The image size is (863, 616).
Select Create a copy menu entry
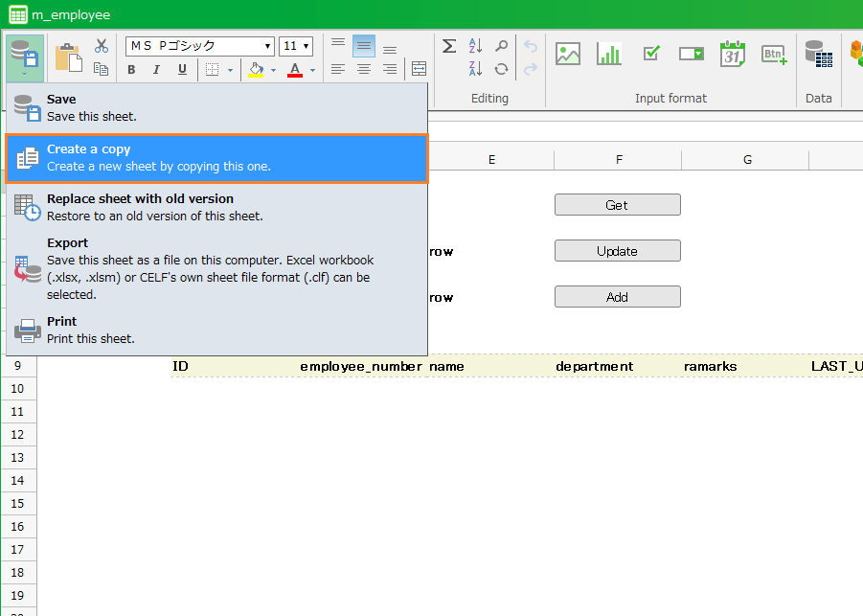coord(216,158)
